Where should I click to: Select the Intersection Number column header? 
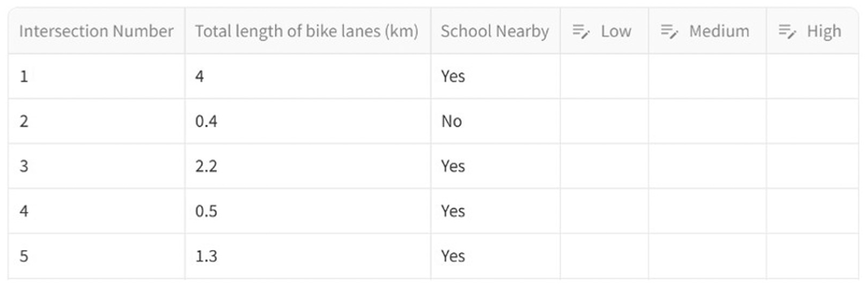click(96, 31)
